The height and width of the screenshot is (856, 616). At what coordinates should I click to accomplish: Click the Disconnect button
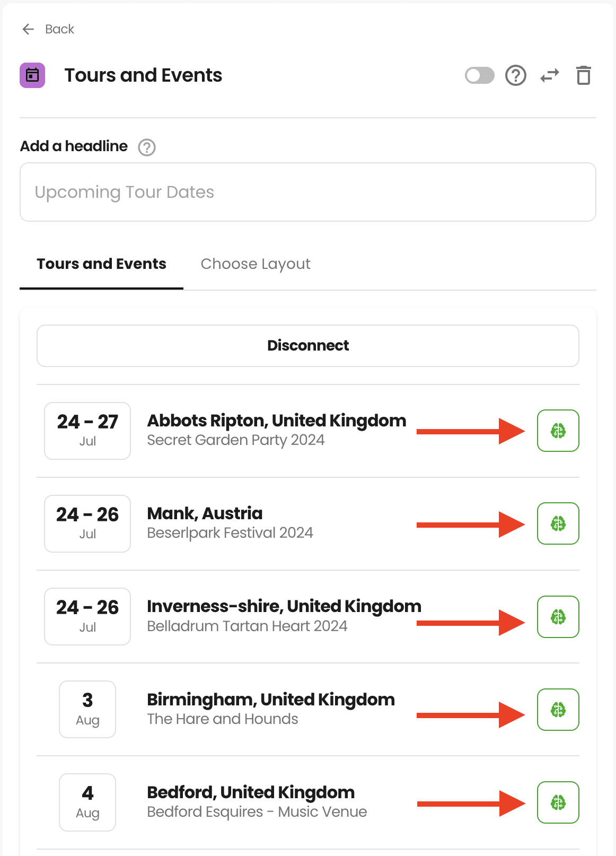coord(308,346)
